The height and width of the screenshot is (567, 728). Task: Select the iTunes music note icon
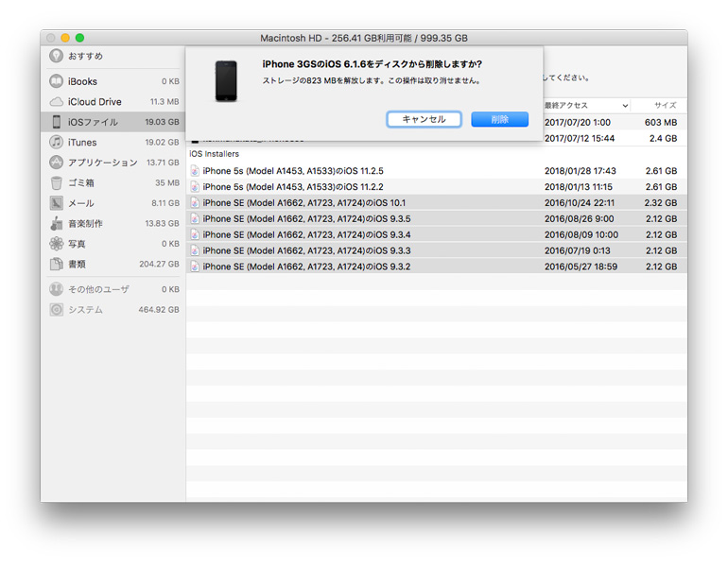(x=57, y=143)
